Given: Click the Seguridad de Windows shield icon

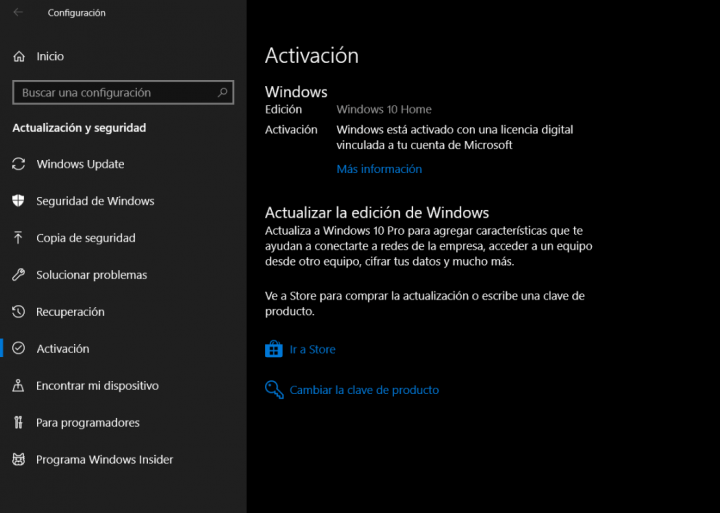Looking at the screenshot, I should 18,201.
